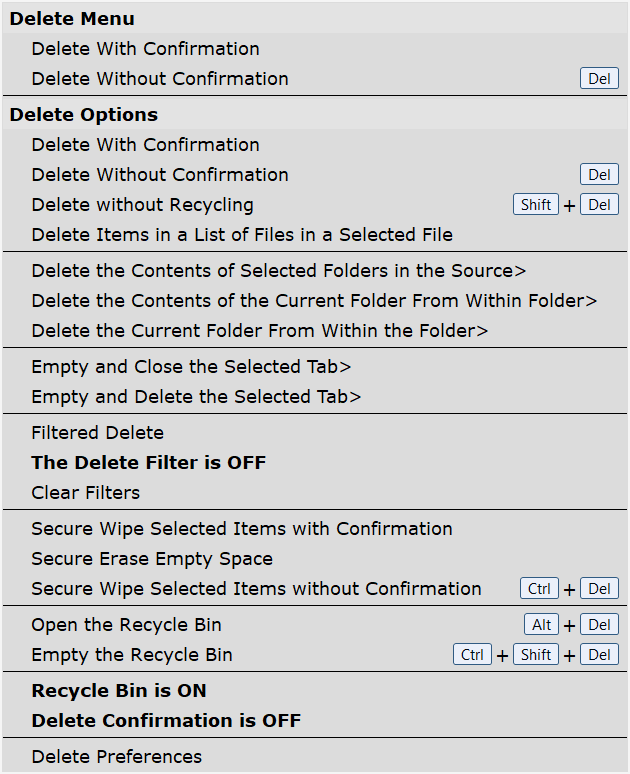Select Secure Wipe Selected Items with Confirmation
Viewport: 630px width, 774px height.
tap(241, 529)
